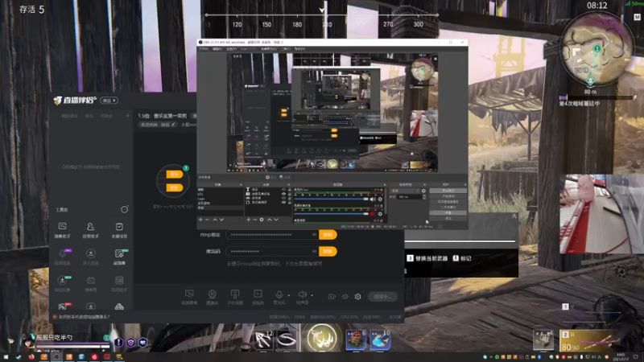Open the 工具(T) menu in OBS
Viewport: 644px width, 362px height.
tap(286, 49)
